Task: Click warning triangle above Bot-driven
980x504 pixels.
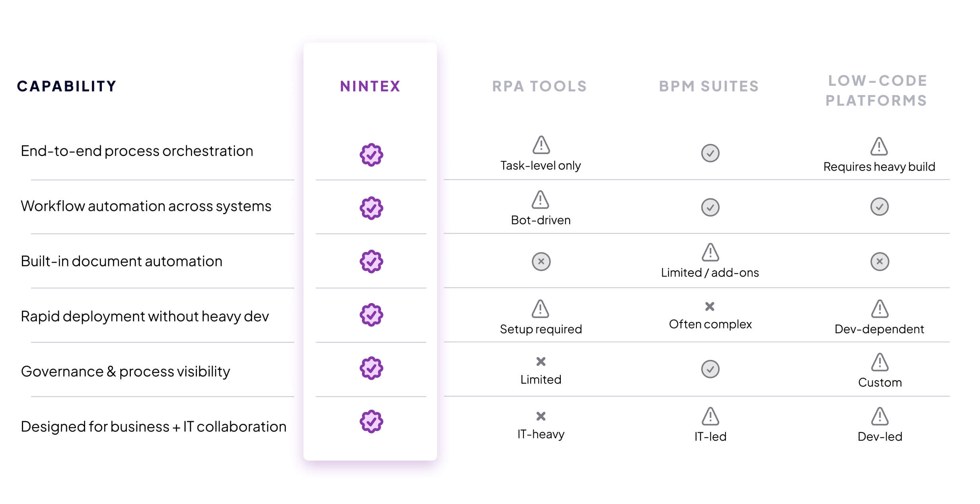Action: coord(540,199)
